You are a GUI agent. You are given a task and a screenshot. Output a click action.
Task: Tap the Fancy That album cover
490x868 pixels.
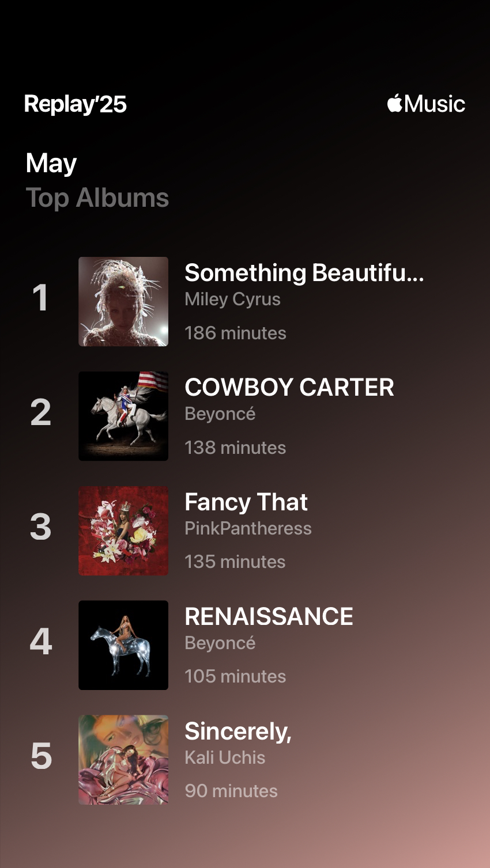click(123, 530)
